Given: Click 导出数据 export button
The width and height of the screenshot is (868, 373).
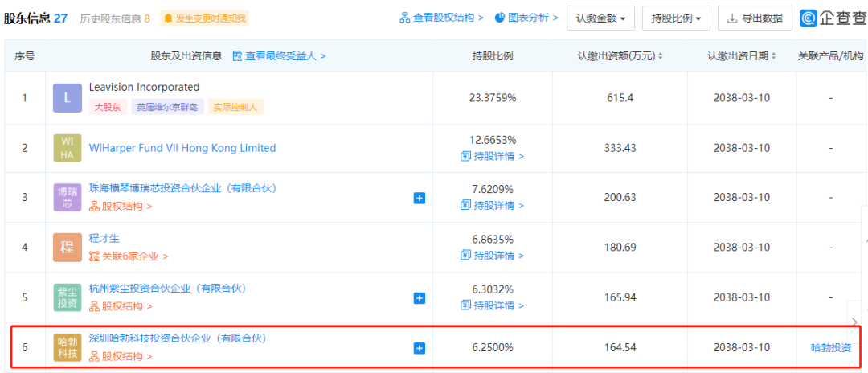Looking at the screenshot, I should pyautogui.click(x=755, y=18).
